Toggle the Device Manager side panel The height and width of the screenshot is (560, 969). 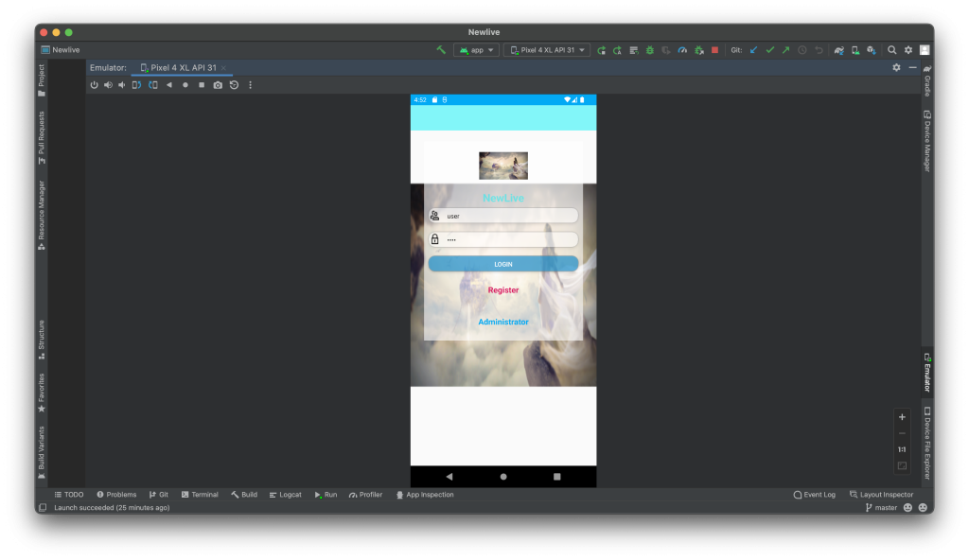(927, 140)
